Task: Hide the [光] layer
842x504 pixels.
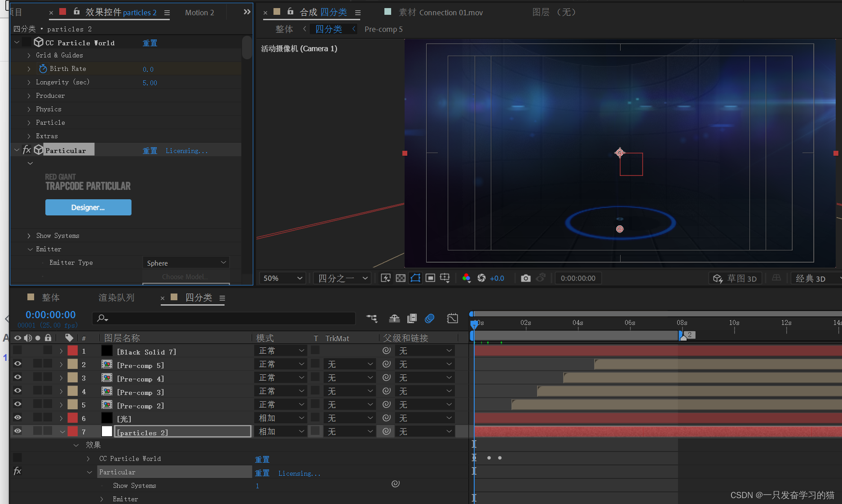Action: point(18,418)
